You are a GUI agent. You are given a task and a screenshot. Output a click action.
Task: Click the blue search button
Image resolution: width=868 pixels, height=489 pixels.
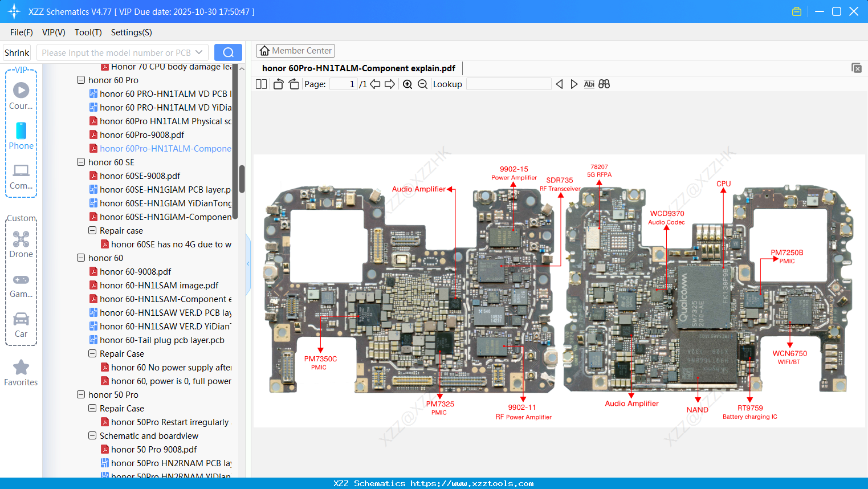pos(228,52)
